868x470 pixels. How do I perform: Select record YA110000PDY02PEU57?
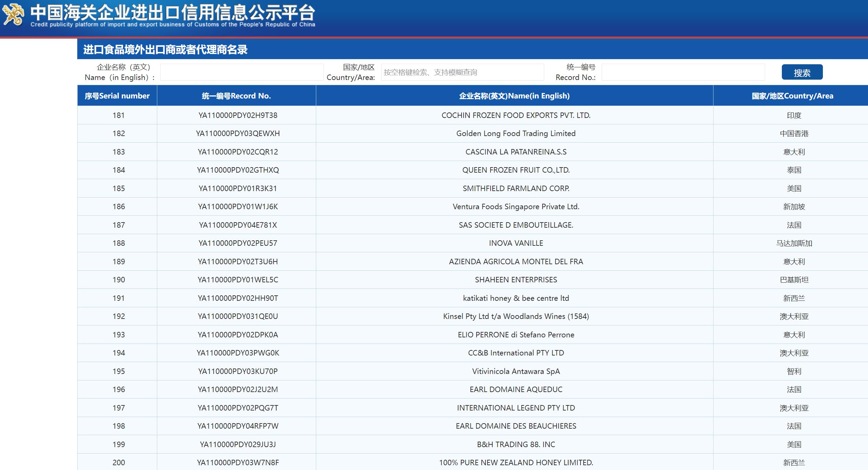(238, 243)
